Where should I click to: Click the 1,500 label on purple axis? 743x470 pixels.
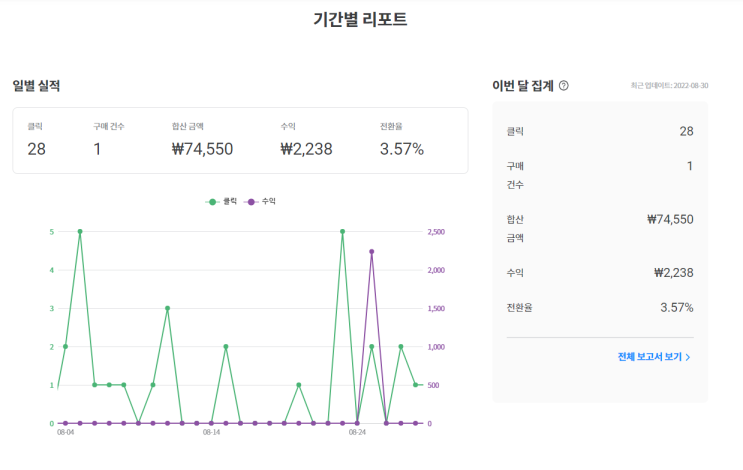436,309
